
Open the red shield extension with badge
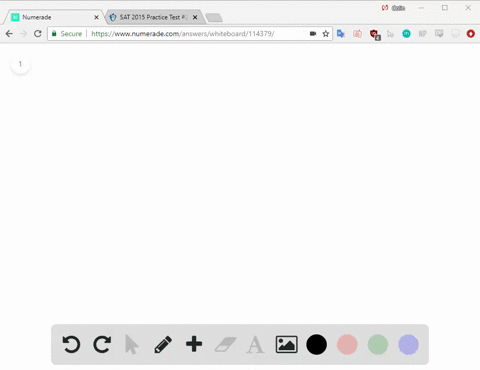tap(375, 34)
